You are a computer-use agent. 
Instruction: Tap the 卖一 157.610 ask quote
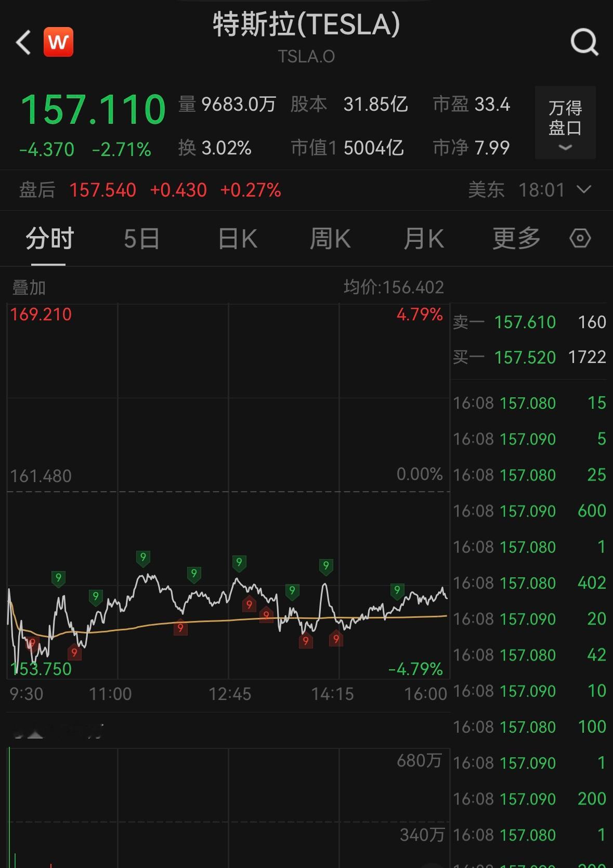529,322
